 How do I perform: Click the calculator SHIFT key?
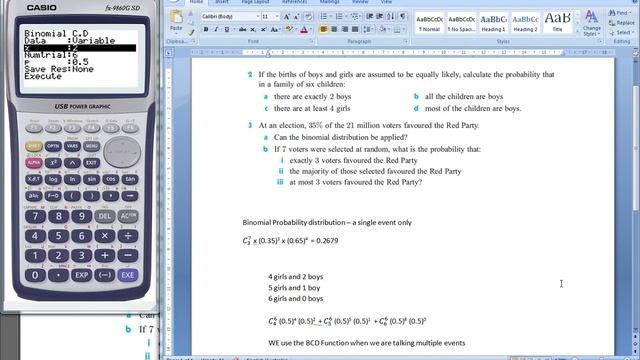33,146
